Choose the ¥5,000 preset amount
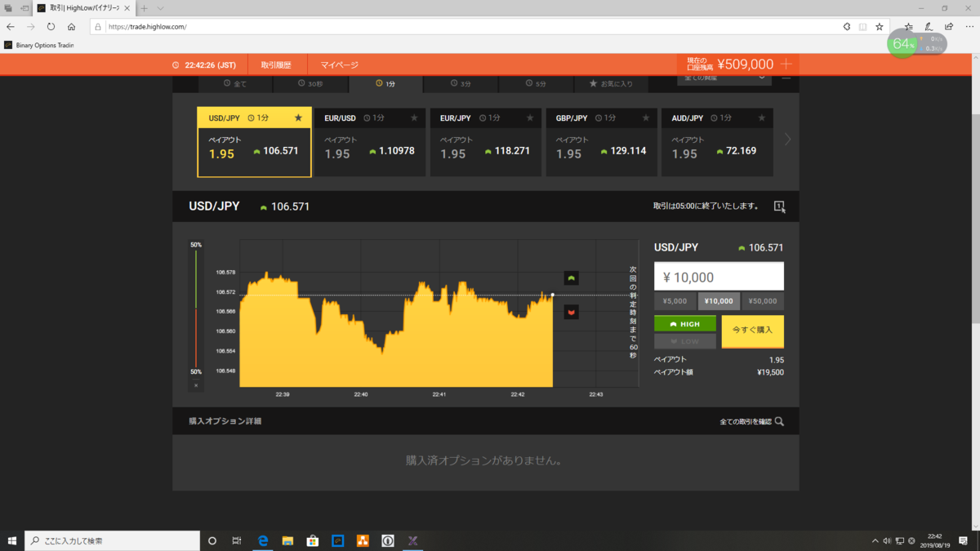 tap(675, 301)
